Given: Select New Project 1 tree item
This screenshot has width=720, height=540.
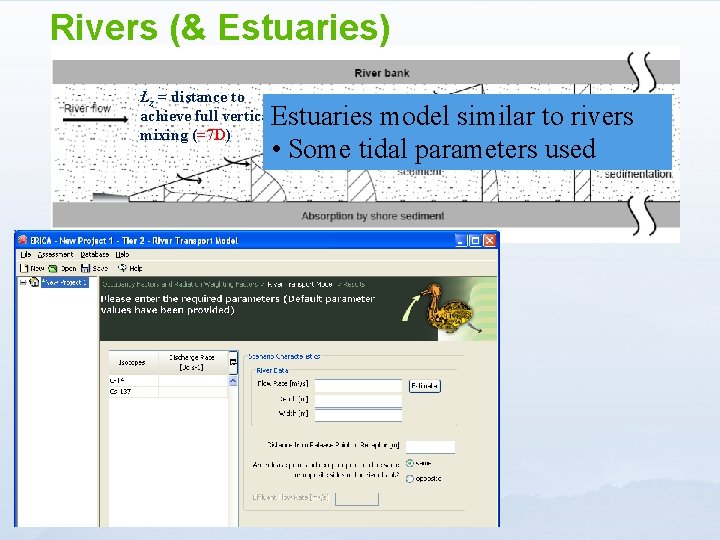Looking at the screenshot, I should [64, 282].
